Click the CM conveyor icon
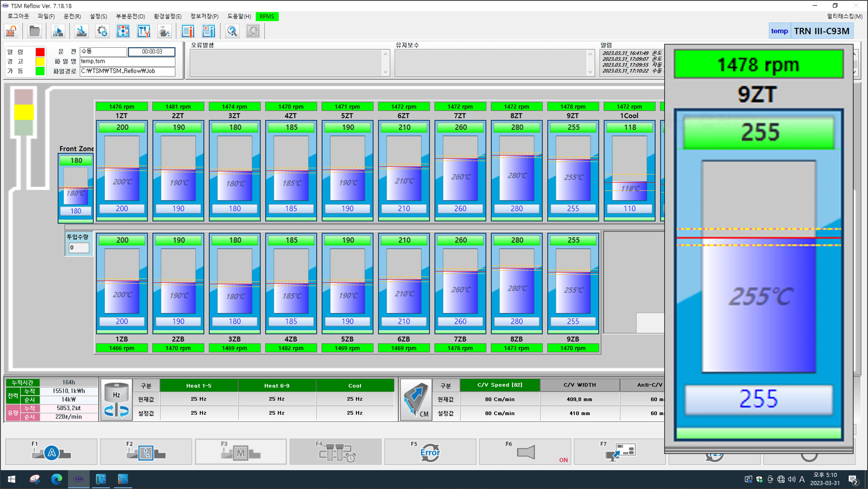This screenshot has width=868, height=489. [x=416, y=400]
